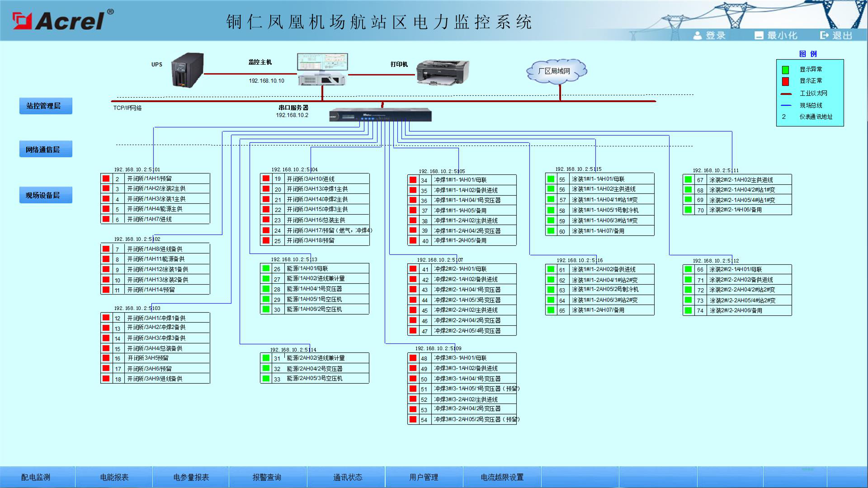Click red status indicator for device 2
This screenshot has height=488, width=868.
point(106,178)
